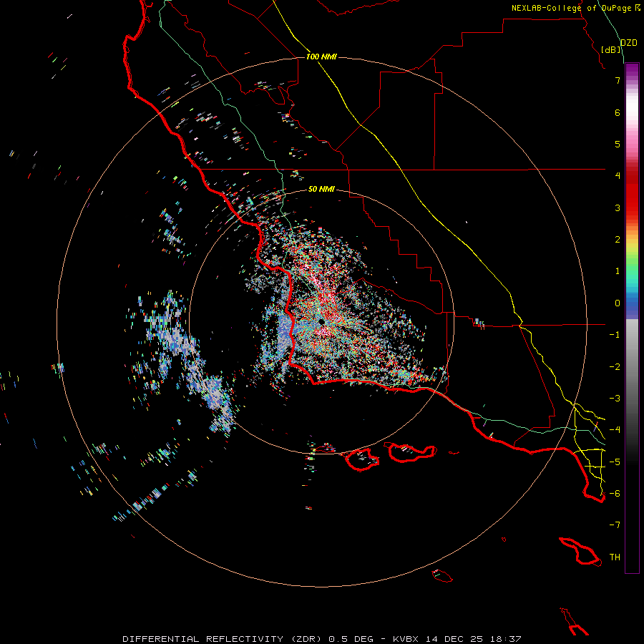This screenshot has width=644, height=644.
Task: Click the '-6' value on dB color scale
Action: tap(615, 494)
